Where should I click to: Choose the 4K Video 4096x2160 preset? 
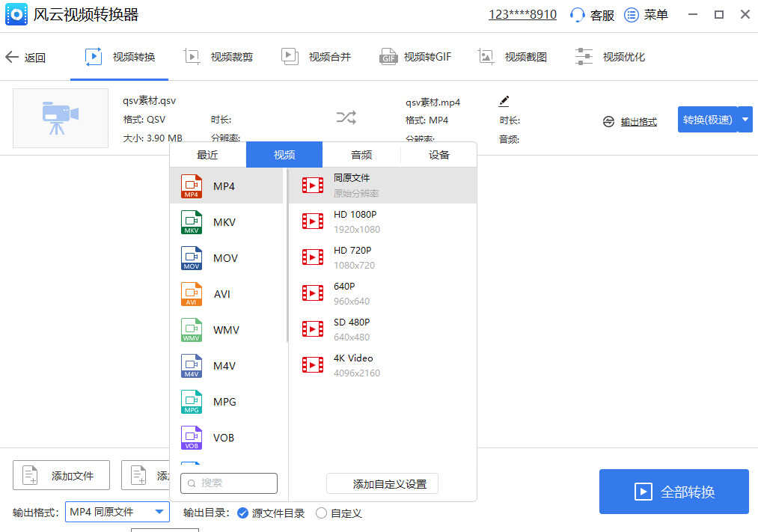point(382,365)
